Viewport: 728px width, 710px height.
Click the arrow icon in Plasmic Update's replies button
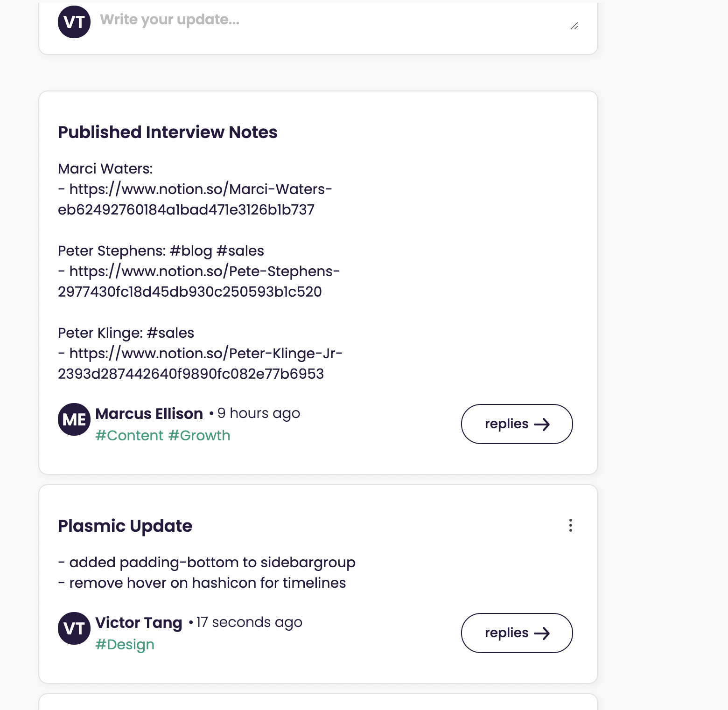point(543,633)
